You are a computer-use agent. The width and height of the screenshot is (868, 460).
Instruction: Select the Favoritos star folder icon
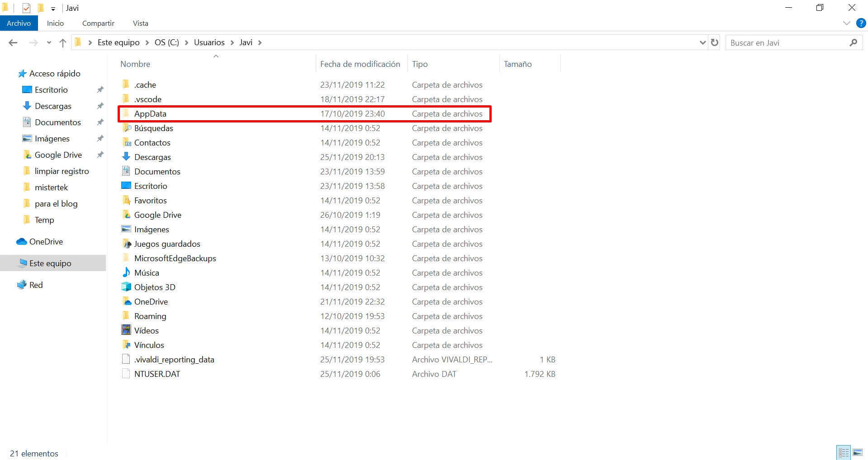pyautogui.click(x=126, y=200)
